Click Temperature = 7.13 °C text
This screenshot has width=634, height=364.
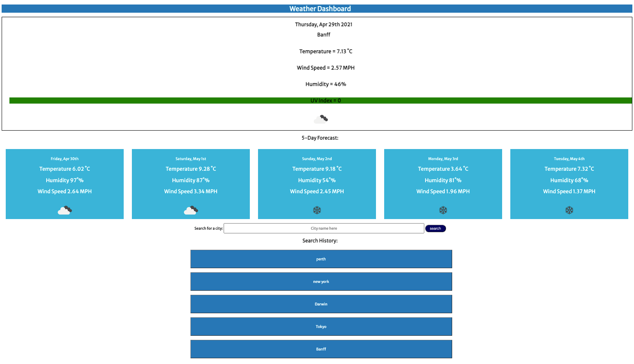pos(326,51)
